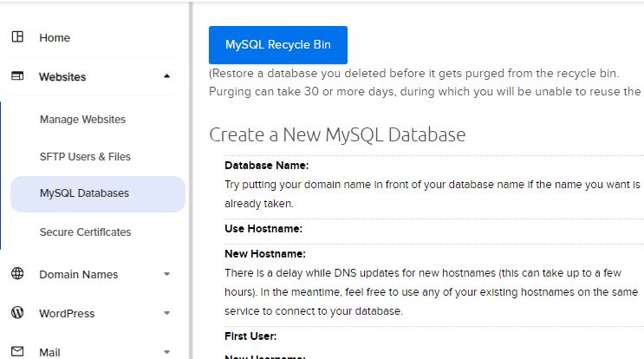Click the MySQL Recycle Bin button
This screenshot has height=359, width=644.
click(278, 45)
